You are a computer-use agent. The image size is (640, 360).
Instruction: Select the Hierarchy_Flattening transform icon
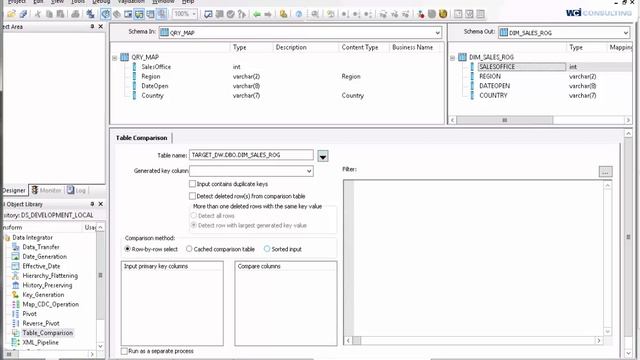click(16, 276)
